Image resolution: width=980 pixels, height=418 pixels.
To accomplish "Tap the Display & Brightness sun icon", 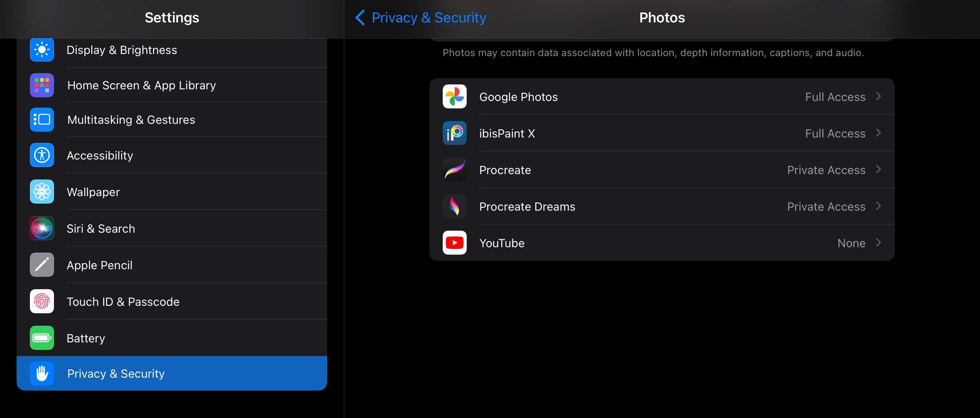I will coord(42,50).
